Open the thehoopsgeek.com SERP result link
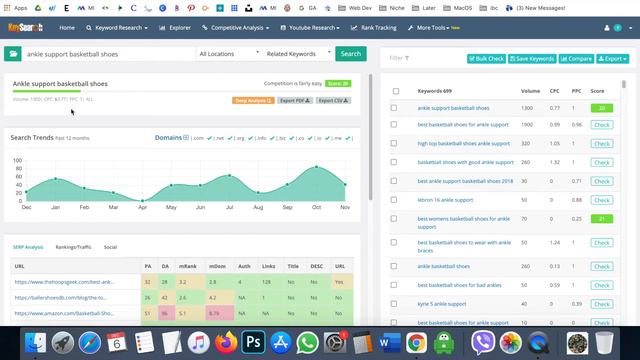 pyautogui.click(x=64, y=282)
